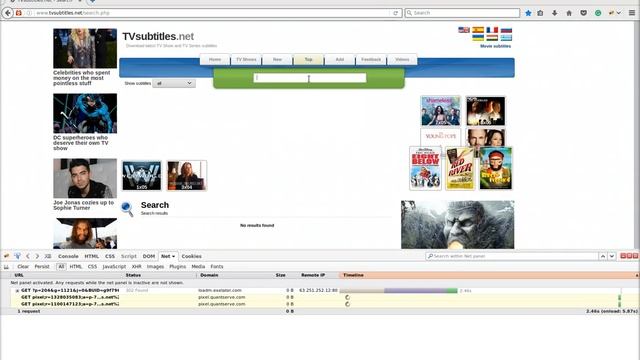Open the Home tab on TVsubtitles

click(x=215, y=60)
